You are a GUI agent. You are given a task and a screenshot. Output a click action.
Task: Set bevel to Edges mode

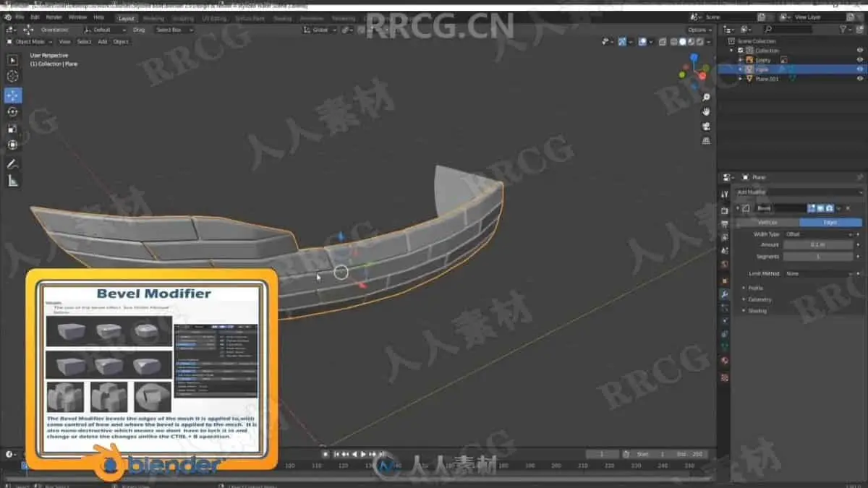click(830, 223)
